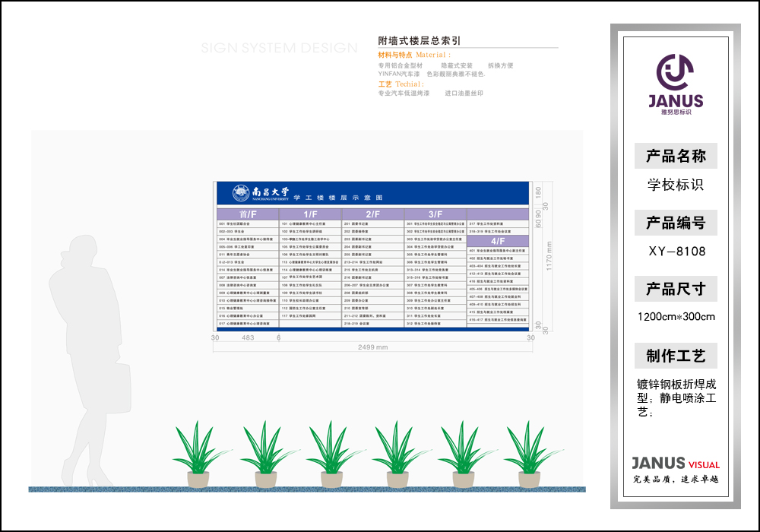Click the XY-8108 product code
Screen dimensions: 760x532
tap(676, 251)
